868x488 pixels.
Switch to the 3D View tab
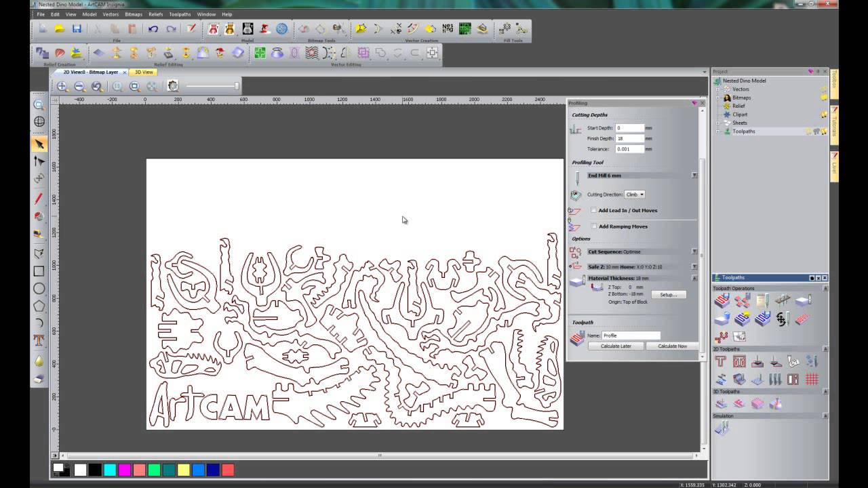coord(143,72)
